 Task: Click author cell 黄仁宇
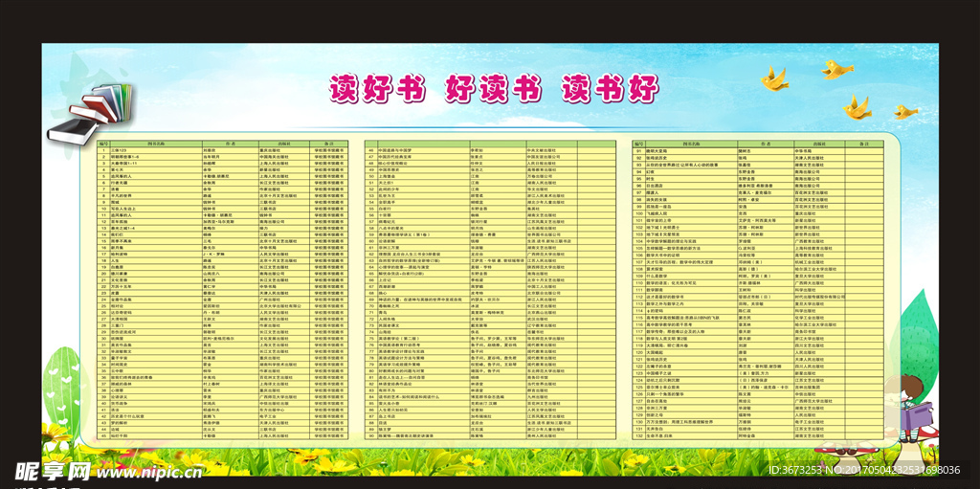209,286
